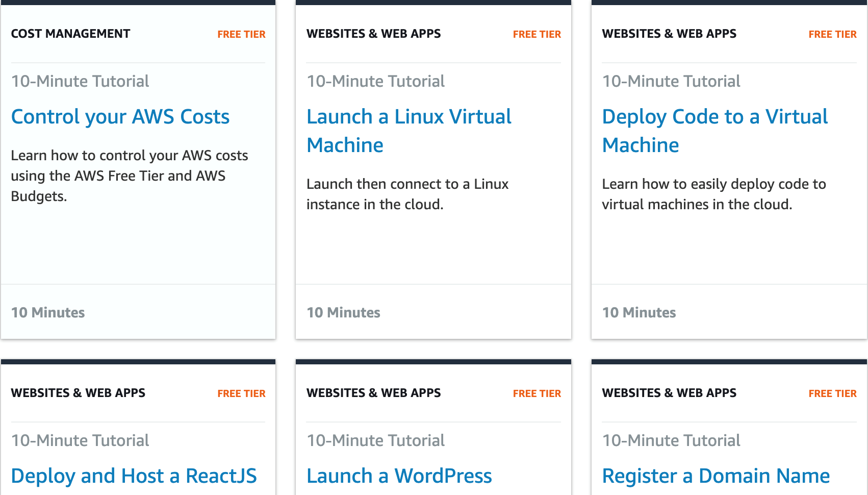Click 10 Minutes duration on Deploy Code card
868x495 pixels.
tap(639, 312)
